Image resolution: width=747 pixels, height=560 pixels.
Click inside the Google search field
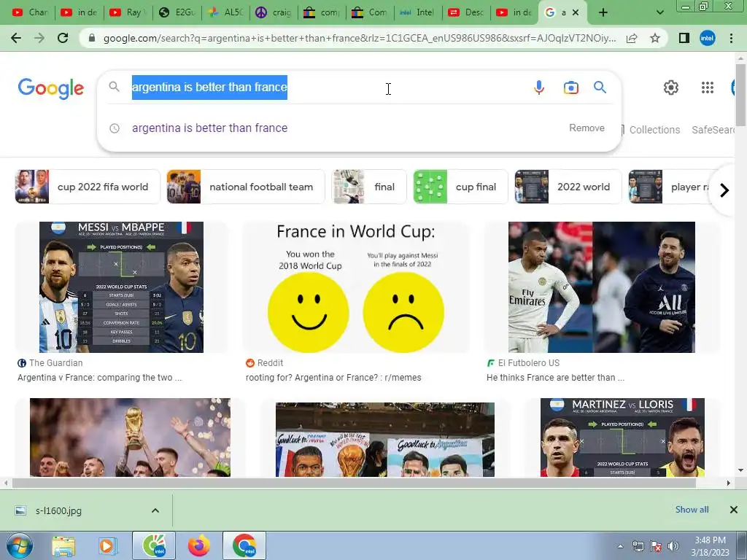tap(329, 87)
